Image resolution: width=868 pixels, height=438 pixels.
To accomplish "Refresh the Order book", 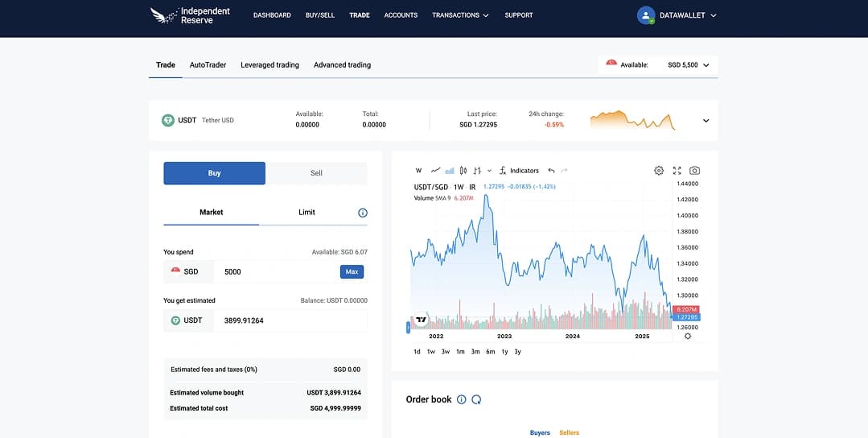I will pos(476,399).
